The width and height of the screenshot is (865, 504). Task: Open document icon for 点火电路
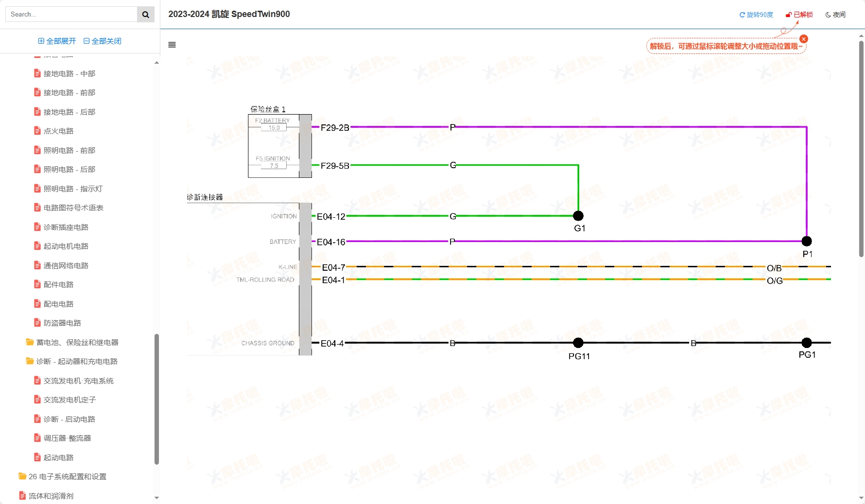[37, 131]
